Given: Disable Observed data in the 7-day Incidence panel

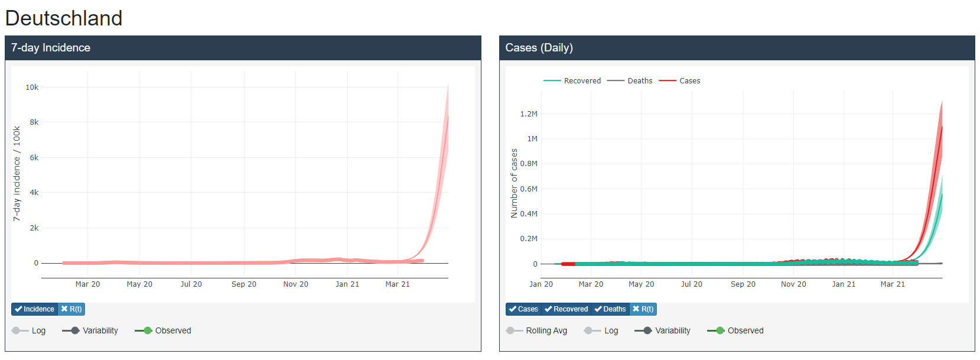Looking at the screenshot, I should pyautogui.click(x=144, y=331).
